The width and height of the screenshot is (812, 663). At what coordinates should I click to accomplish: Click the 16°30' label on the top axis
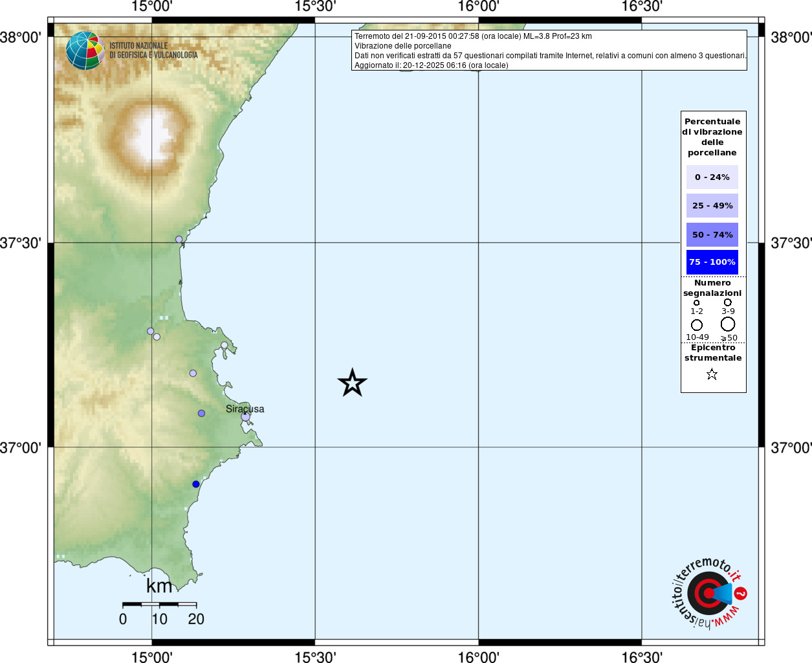642,6
